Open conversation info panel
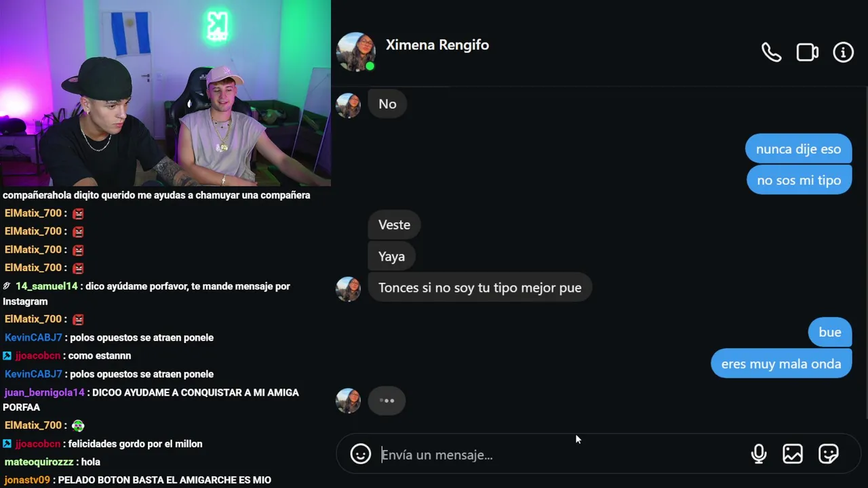 (x=843, y=52)
